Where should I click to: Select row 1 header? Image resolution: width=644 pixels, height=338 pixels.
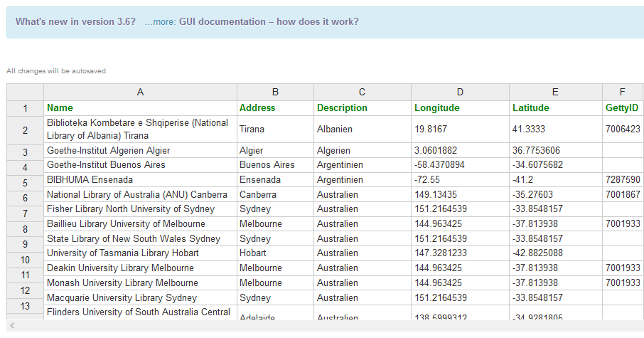click(25, 108)
